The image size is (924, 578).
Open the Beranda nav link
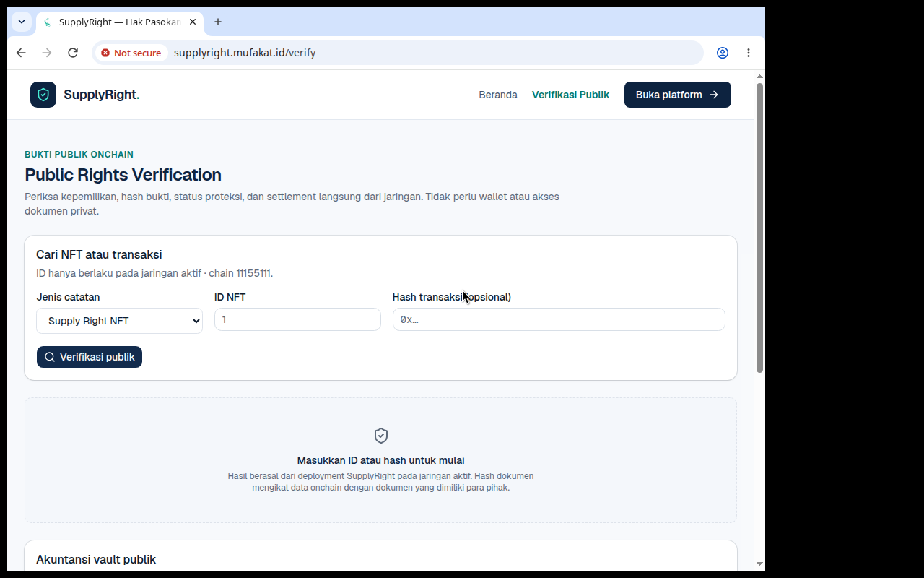[x=498, y=95]
